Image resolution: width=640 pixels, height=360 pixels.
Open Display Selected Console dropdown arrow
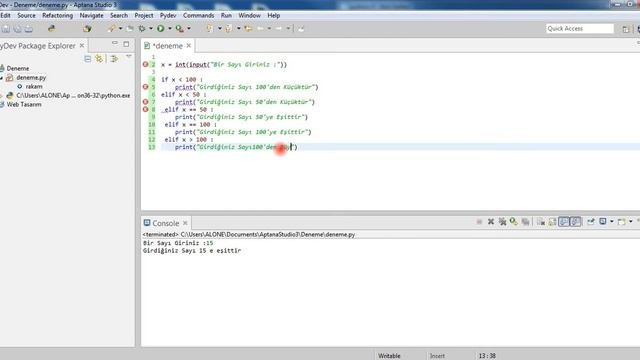[x=611, y=222]
